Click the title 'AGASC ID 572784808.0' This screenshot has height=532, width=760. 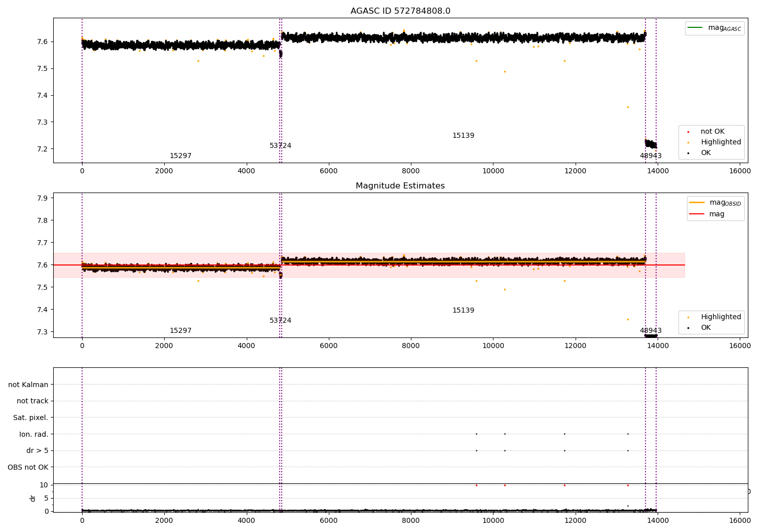tap(400, 11)
